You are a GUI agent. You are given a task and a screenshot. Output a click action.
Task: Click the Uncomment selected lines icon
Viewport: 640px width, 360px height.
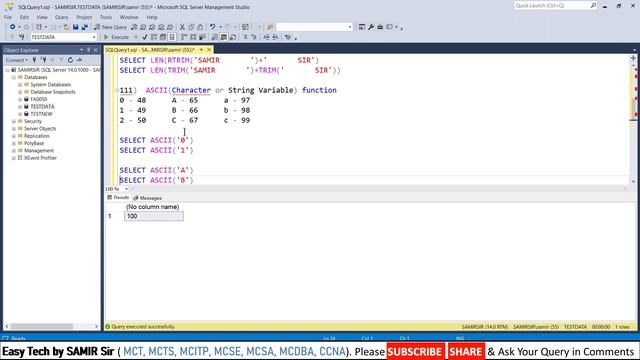click(254, 37)
